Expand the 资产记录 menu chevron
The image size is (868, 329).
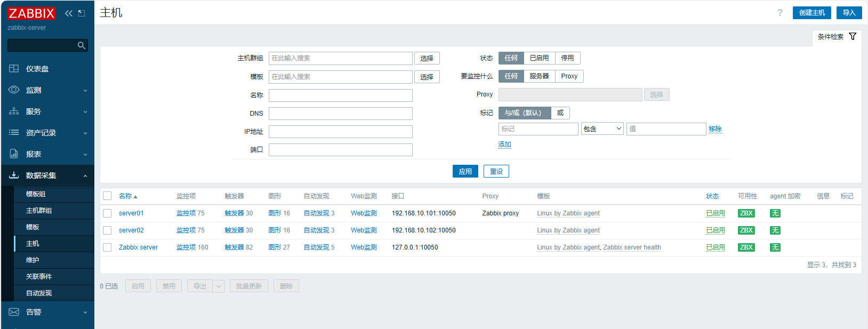85,133
